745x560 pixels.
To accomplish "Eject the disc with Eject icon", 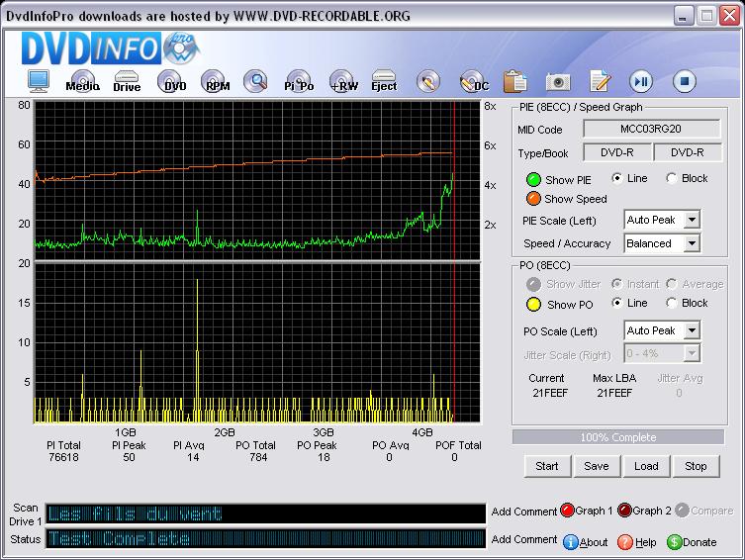I will (384, 81).
